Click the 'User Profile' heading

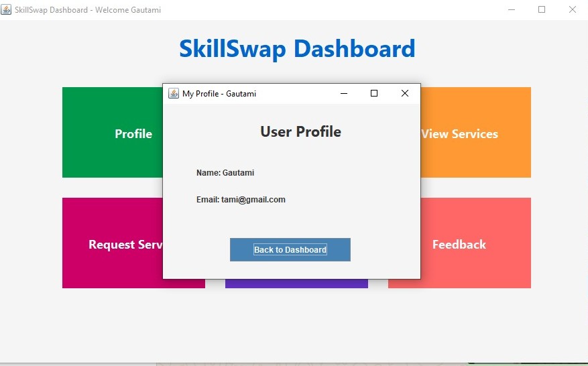point(301,131)
